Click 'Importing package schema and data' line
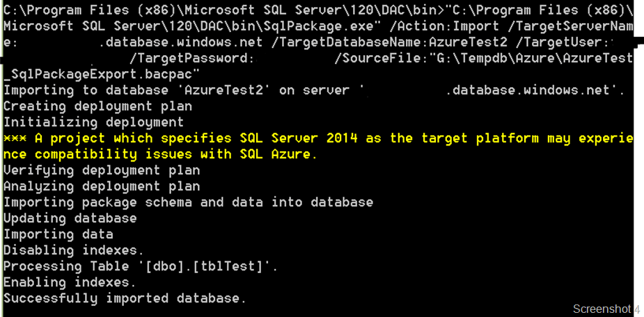644x317 pixels. click(188, 202)
